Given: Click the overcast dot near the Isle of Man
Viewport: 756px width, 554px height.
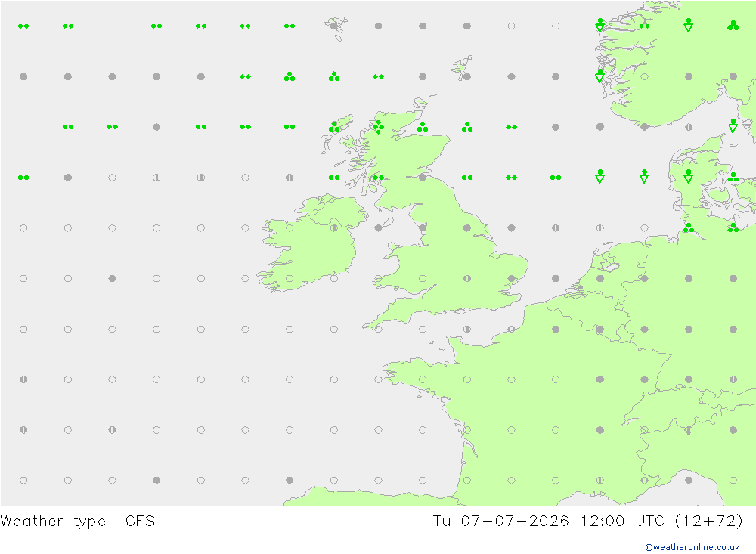Looking at the screenshot, I should click(379, 228).
